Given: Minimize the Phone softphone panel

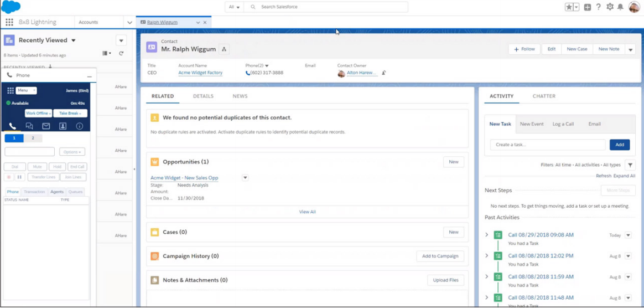Looking at the screenshot, I should pyautogui.click(x=89, y=76).
